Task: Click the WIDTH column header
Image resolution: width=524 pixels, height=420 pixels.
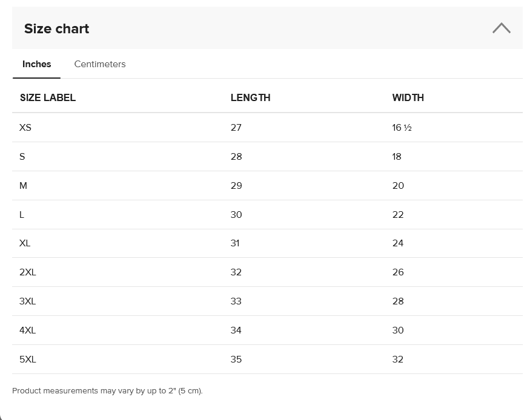Action: [x=408, y=97]
